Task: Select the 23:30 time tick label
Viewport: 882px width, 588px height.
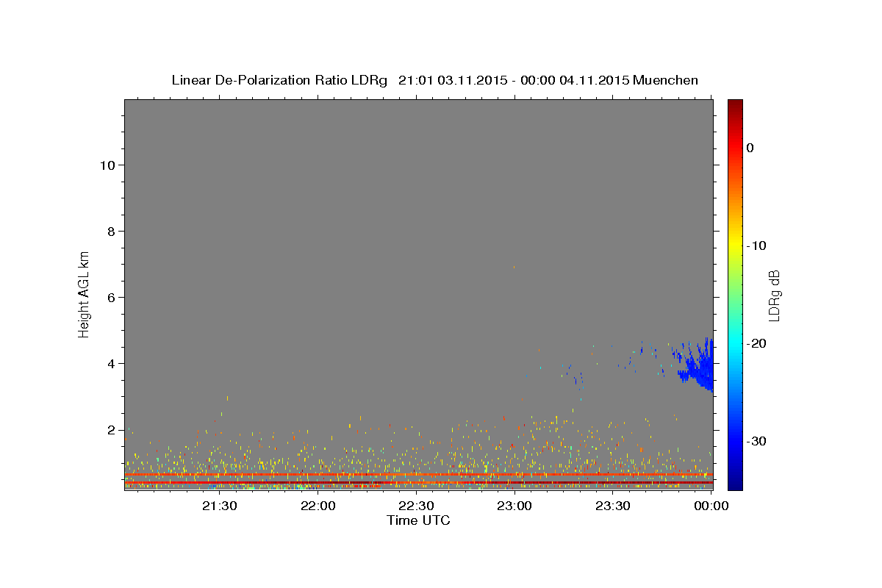Action: tap(612, 506)
